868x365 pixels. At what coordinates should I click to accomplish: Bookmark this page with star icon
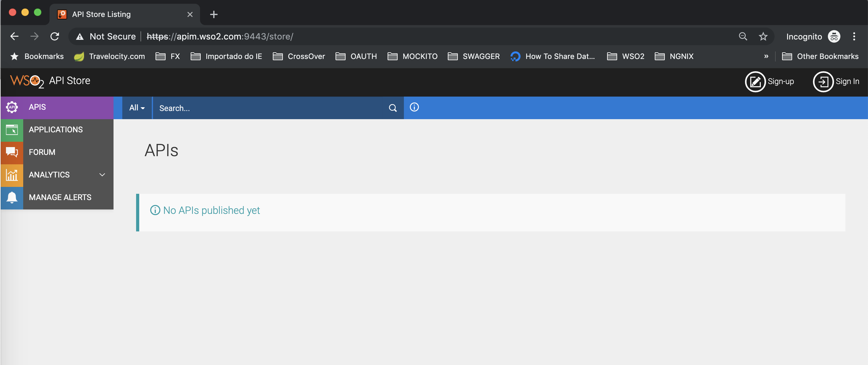(763, 36)
